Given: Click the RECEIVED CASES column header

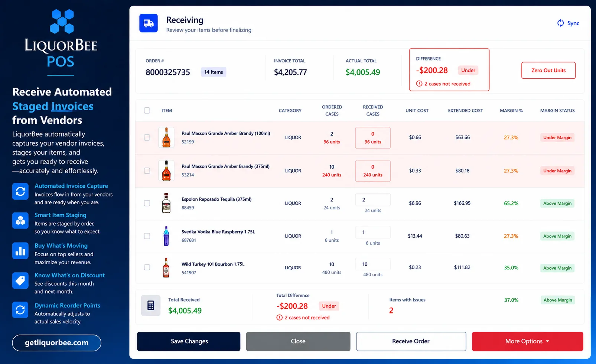Looking at the screenshot, I should [373, 110].
